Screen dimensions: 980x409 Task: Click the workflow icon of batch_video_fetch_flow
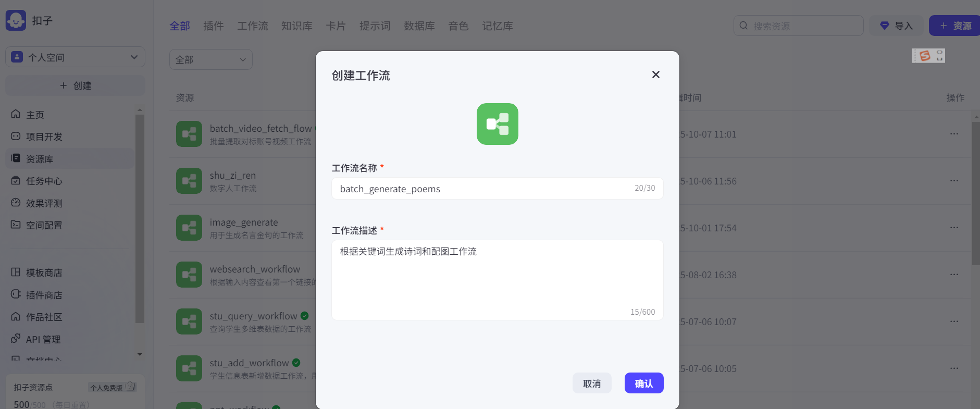tap(189, 134)
